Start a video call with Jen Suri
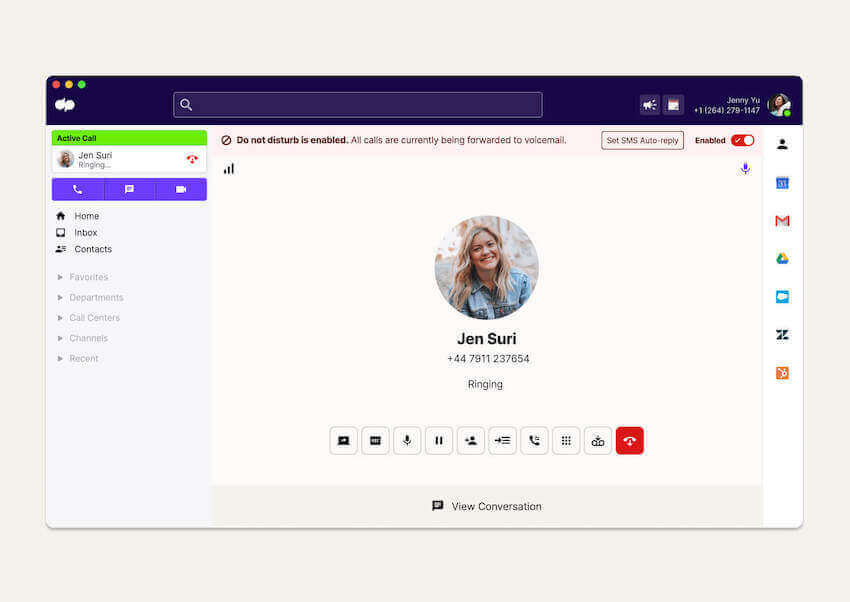The height and width of the screenshot is (602, 850). [x=180, y=189]
